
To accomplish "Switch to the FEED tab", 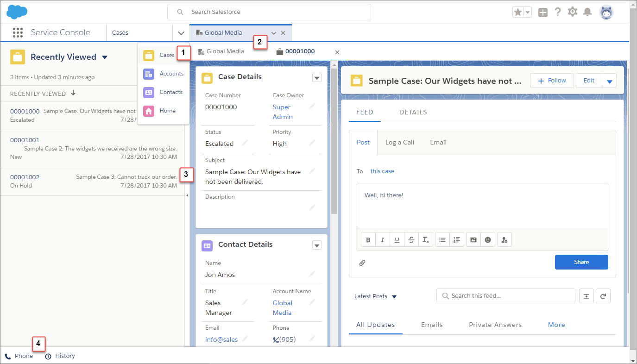I will [365, 112].
